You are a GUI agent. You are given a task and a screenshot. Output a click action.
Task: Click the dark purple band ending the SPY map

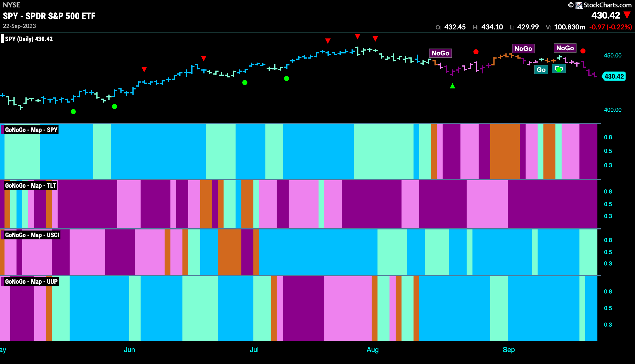coord(588,152)
